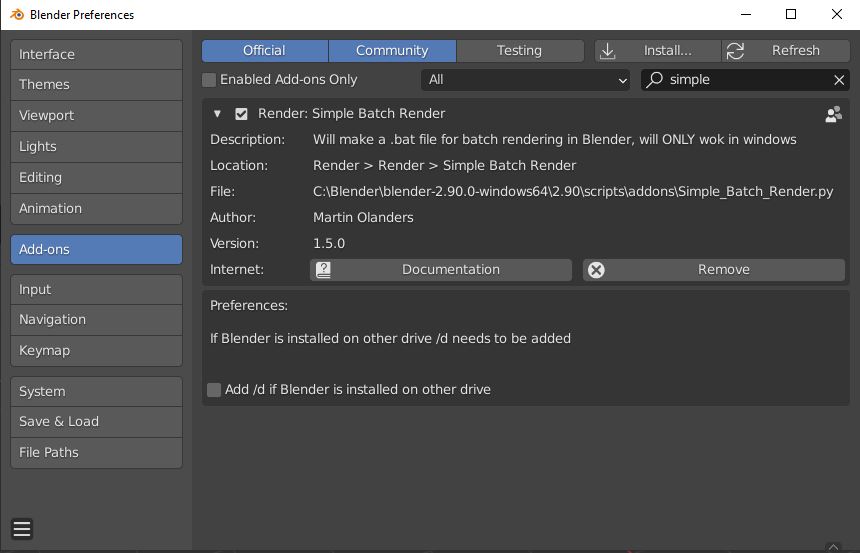Tick Add /d if Blender on other drive
Image resolution: width=860 pixels, height=553 pixels.
tap(214, 390)
